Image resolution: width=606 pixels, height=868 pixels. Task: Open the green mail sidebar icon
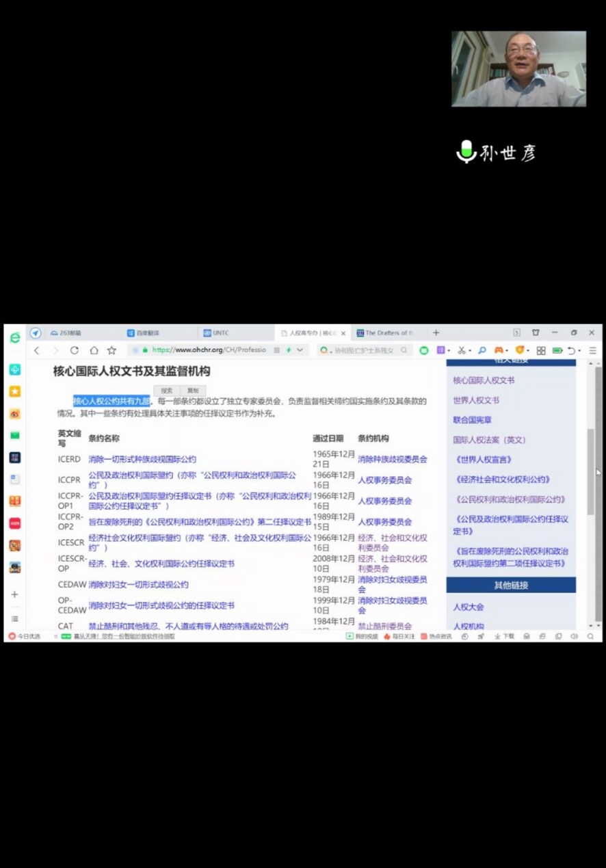(x=14, y=436)
